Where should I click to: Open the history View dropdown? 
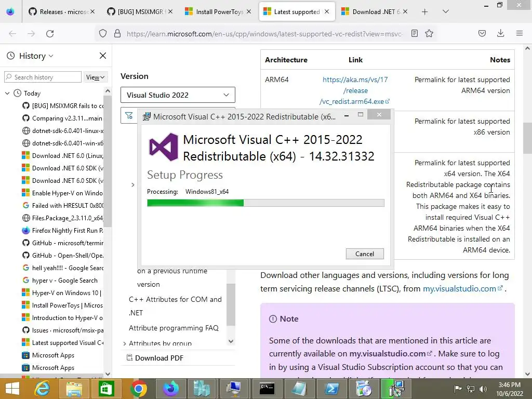point(95,77)
